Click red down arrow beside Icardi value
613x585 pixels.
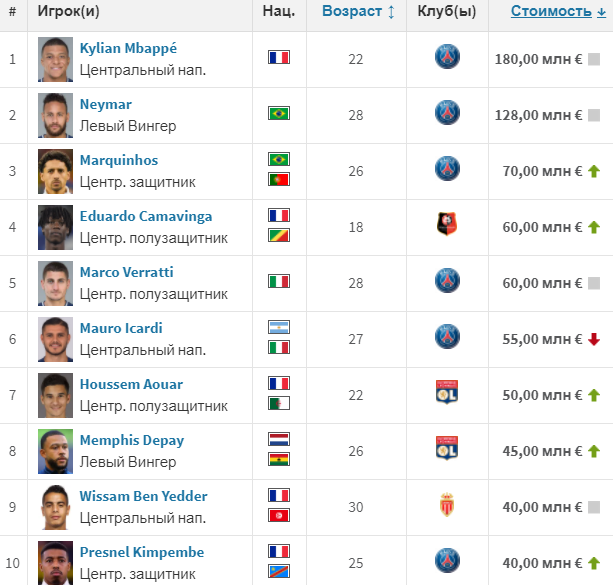click(594, 339)
